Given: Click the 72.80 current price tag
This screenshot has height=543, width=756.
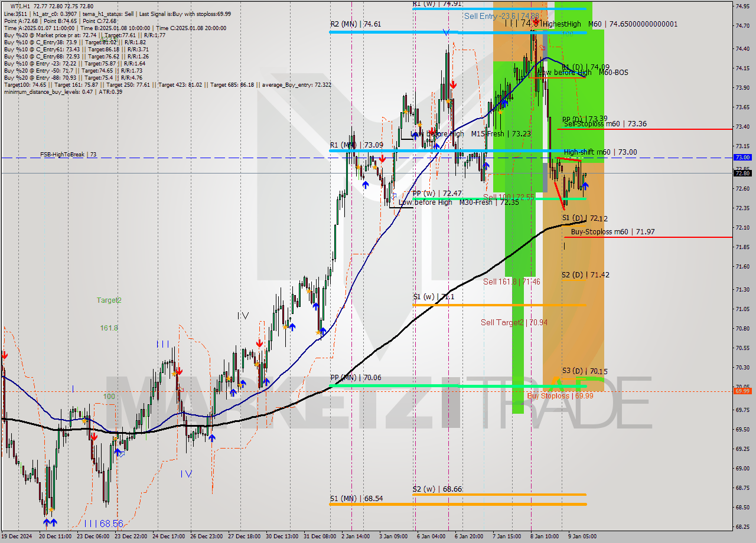Looking at the screenshot, I should coord(742,173).
